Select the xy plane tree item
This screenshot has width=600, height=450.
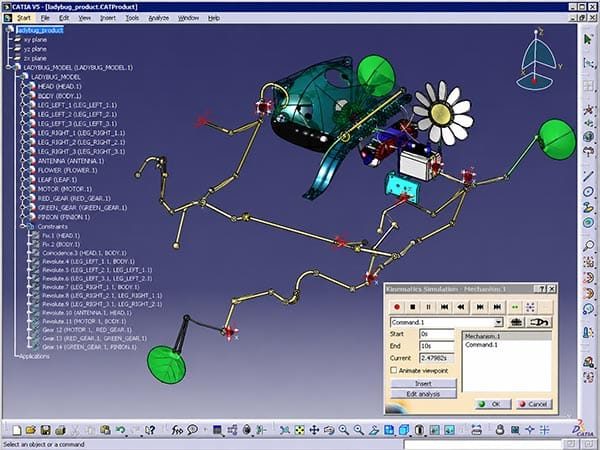click(x=35, y=39)
